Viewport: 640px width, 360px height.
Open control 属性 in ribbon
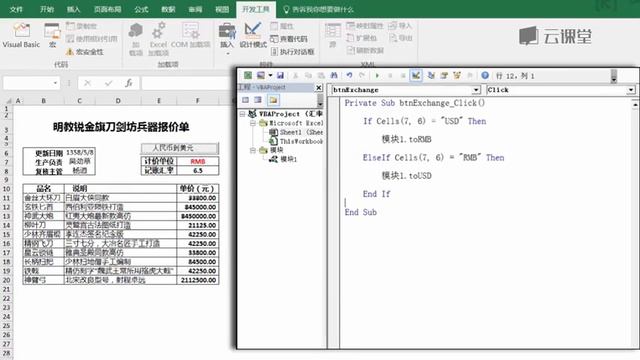282,26
